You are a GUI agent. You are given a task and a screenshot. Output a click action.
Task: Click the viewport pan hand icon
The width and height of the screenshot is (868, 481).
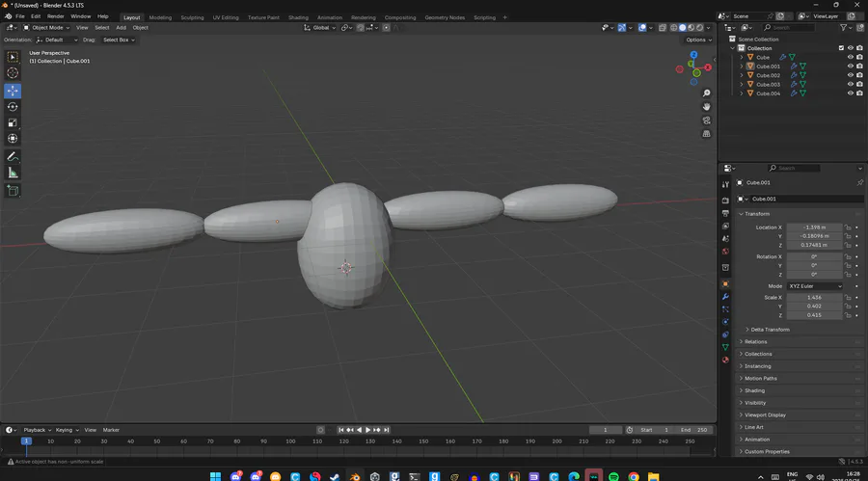point(706,107)
